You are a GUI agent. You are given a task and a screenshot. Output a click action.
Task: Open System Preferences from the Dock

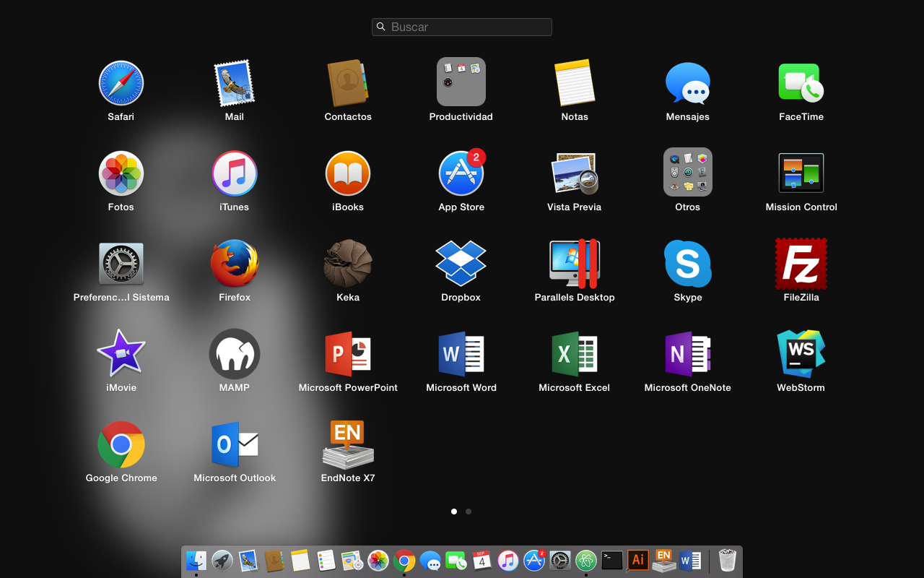(x=560, y=561)
